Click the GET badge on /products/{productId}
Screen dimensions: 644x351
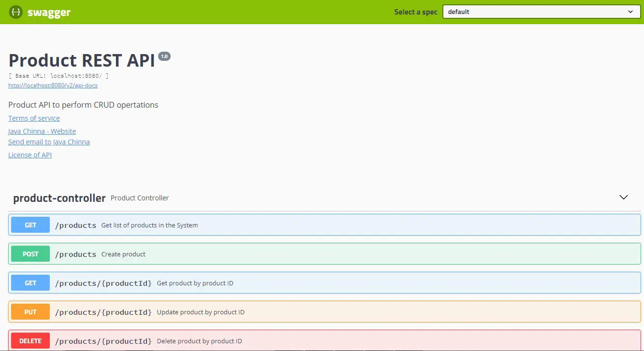(30, 282)
